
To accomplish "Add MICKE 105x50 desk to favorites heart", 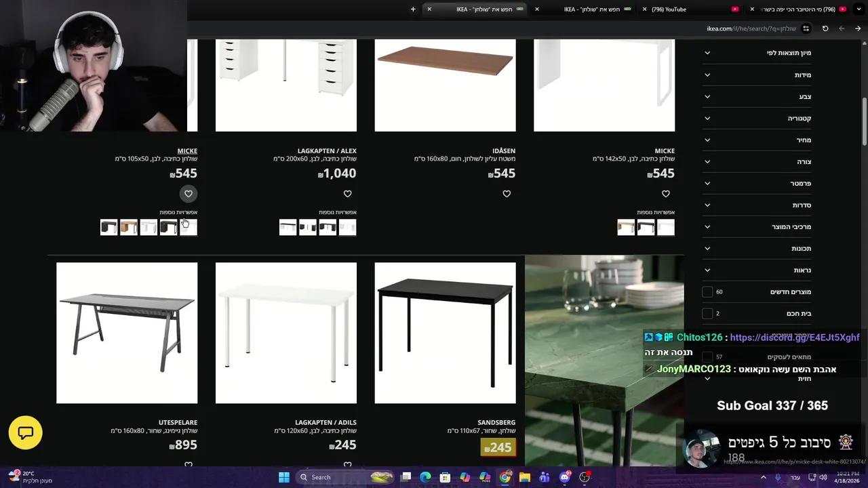I will 189,194.
